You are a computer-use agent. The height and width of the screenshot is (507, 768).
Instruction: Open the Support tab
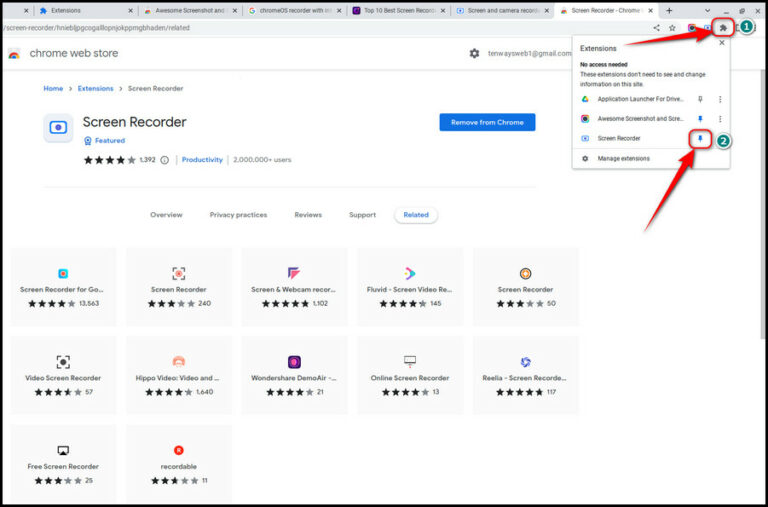click(x=362, y=215)
